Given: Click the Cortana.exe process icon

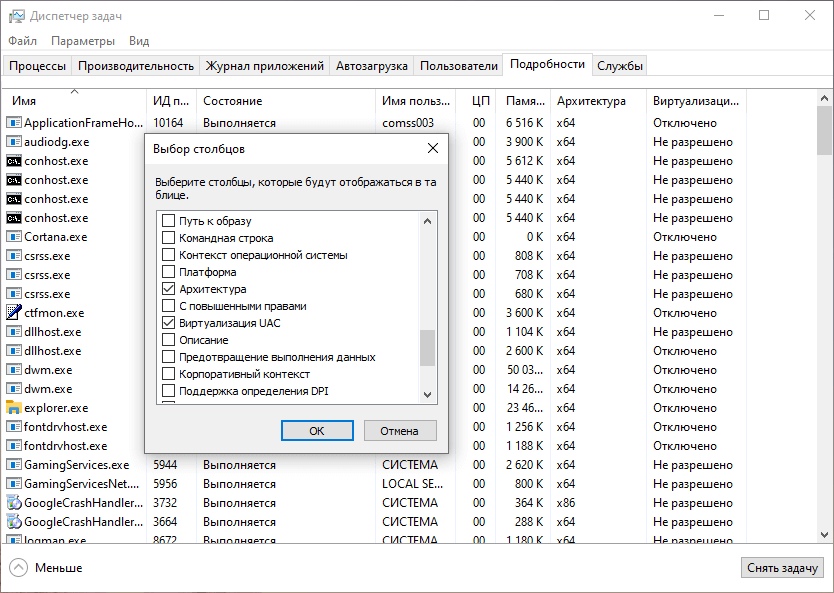Looking at the screenshot, I should coord(13,237).
